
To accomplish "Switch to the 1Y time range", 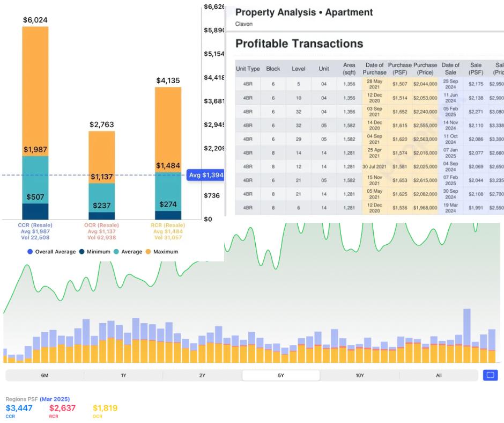I will coord(123,375).
